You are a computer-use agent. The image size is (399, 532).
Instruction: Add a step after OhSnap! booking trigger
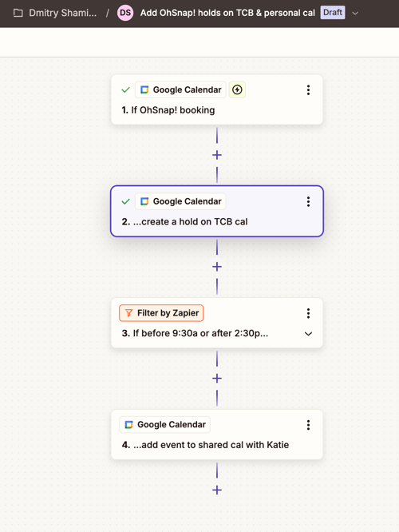click(217, 155)
